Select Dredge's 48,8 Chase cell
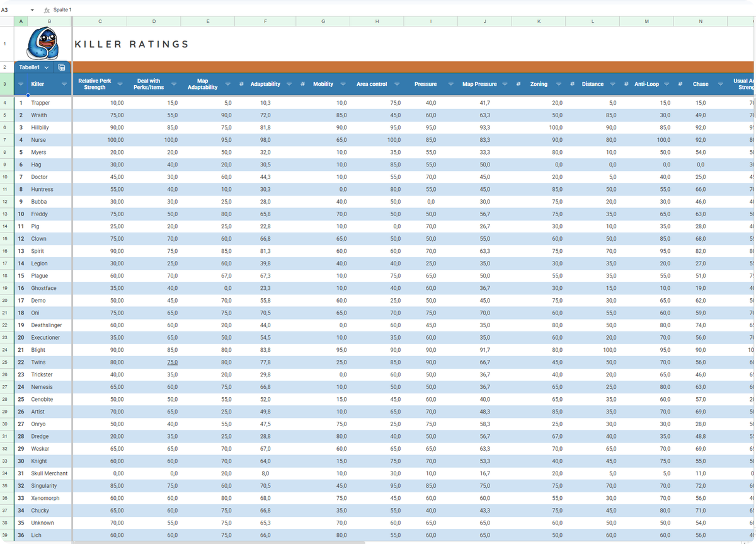 click(x=701, y=436)
